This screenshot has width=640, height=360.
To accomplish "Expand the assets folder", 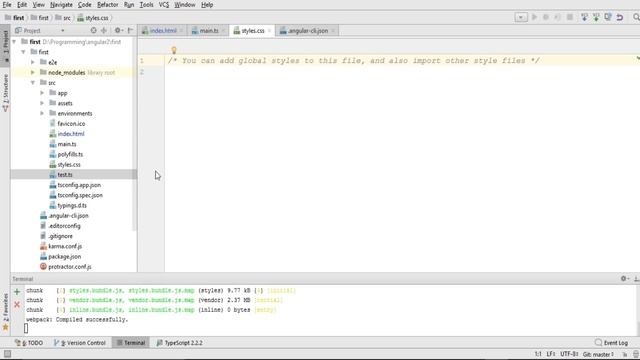I will pyautogui.click(x=42, y=103).
